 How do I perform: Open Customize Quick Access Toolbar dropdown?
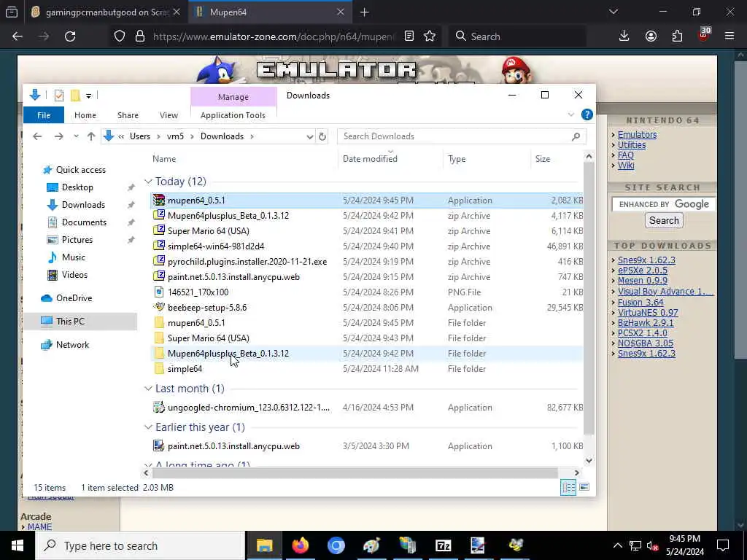click(x=88, y=96)
